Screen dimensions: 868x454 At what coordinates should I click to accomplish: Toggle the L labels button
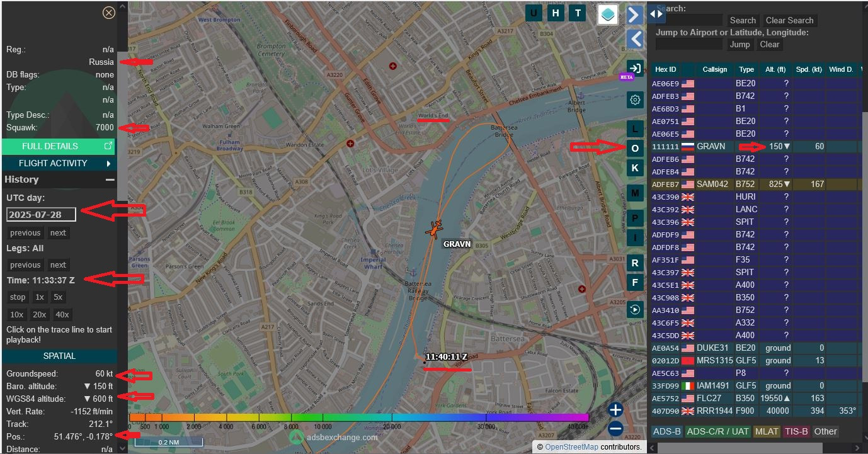pyautogui.click(x=635, y=128)
